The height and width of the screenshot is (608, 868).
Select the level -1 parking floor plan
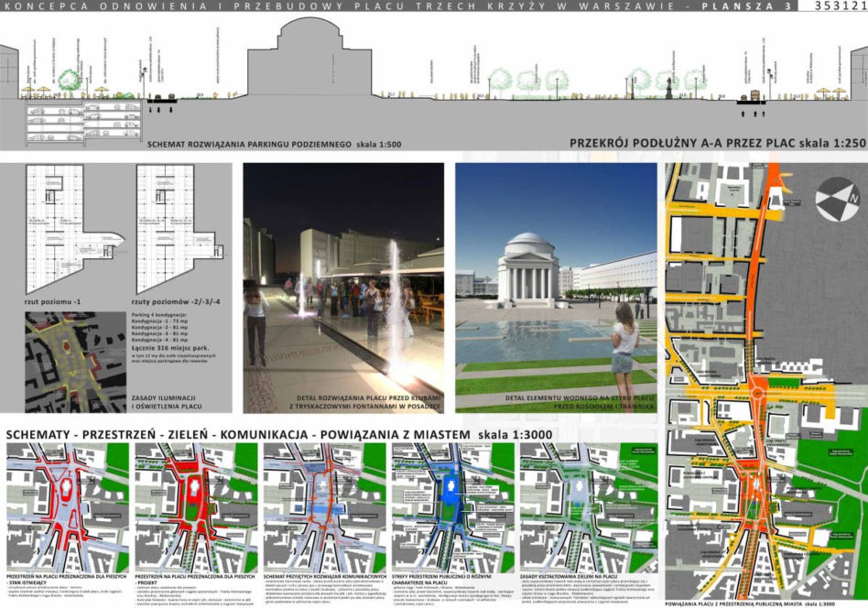point(75,229)
